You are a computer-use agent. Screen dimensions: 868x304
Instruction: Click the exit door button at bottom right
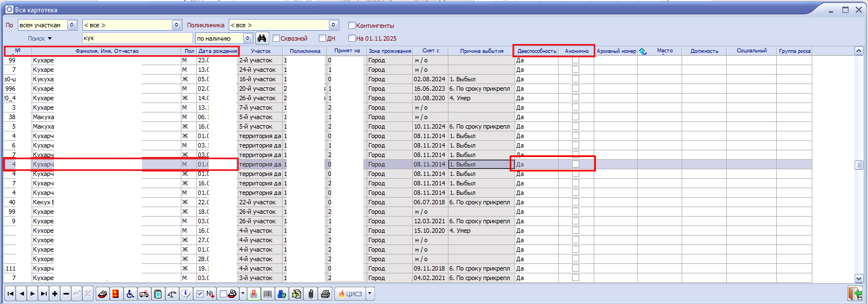854,294
